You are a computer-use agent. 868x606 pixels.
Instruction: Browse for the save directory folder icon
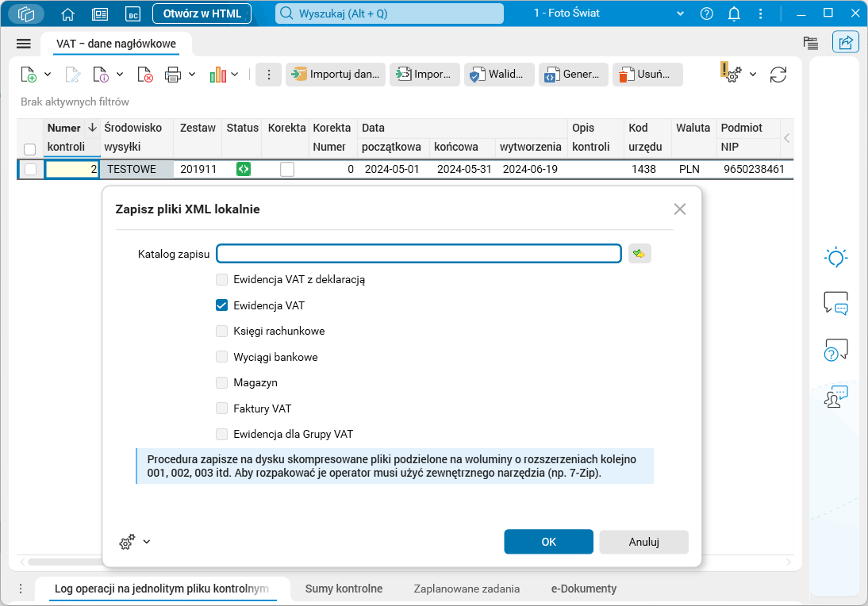(639, 254)
